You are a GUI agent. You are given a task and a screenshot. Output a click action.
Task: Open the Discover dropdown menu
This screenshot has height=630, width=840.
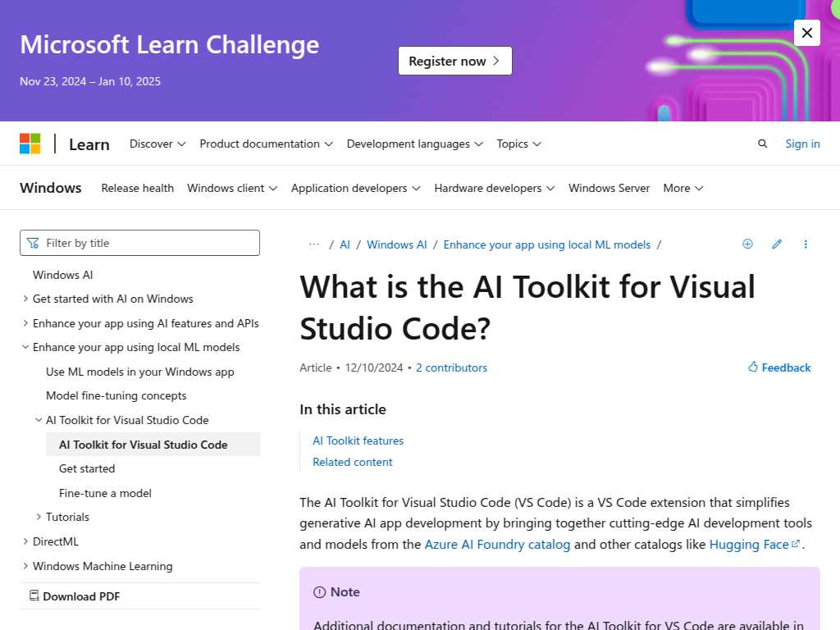pos(157,144)
